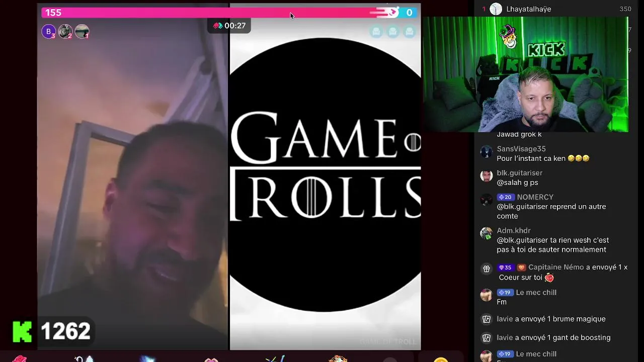Open the Game of Trolls opponent video
The width and height of the screenshot is (644, 362).
coord(325,176)
